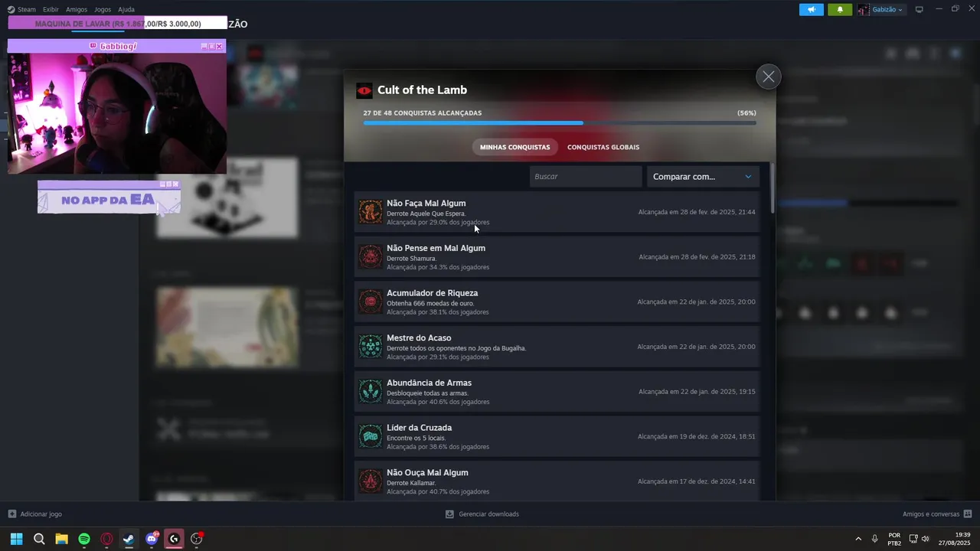Image resolution: width=980 pixels, height=551 pixels.
Task: Click the achievements progress bar
Action: pyautogui.click(x=560, y=122)
